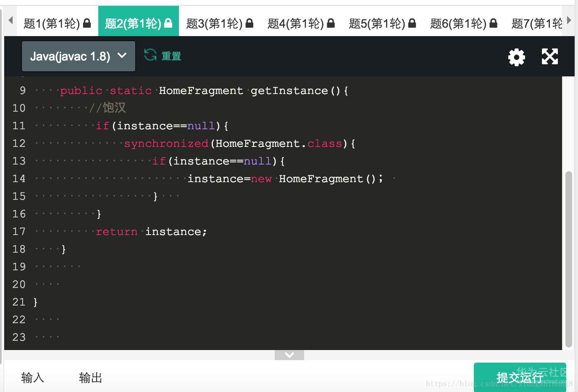The height and width of the screenshot is (392, 578).
Task: Submit code with 提交运行 button
Action: [520, 377]
